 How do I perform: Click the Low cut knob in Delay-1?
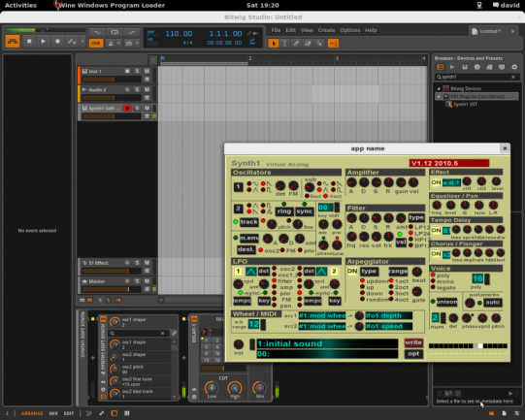click(212, 388)
